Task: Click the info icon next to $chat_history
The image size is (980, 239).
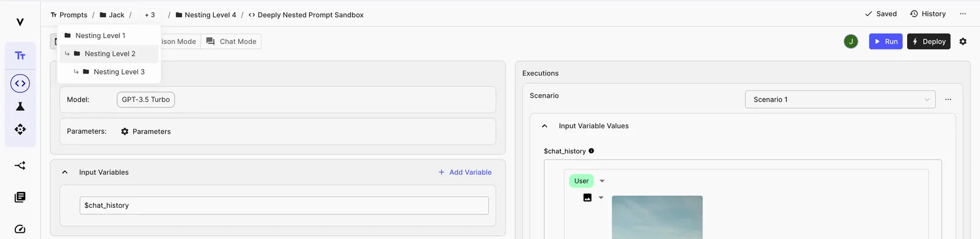Action: pyautogui.click(x=591, y=151)
